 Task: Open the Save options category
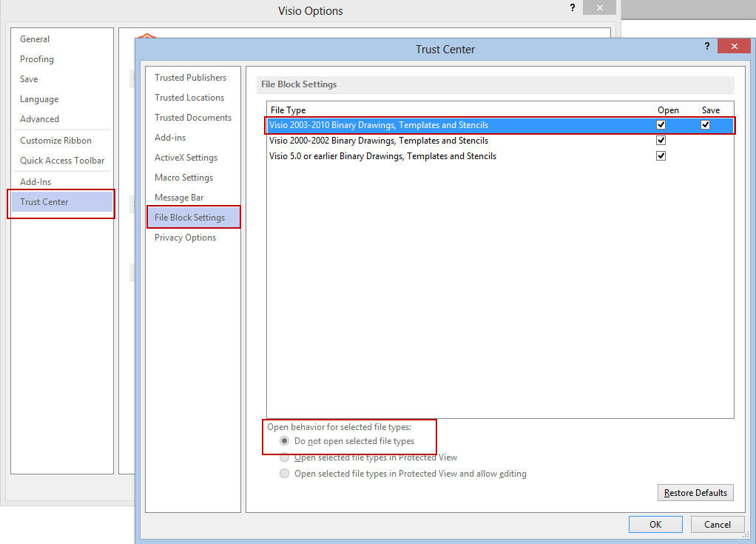29,79
